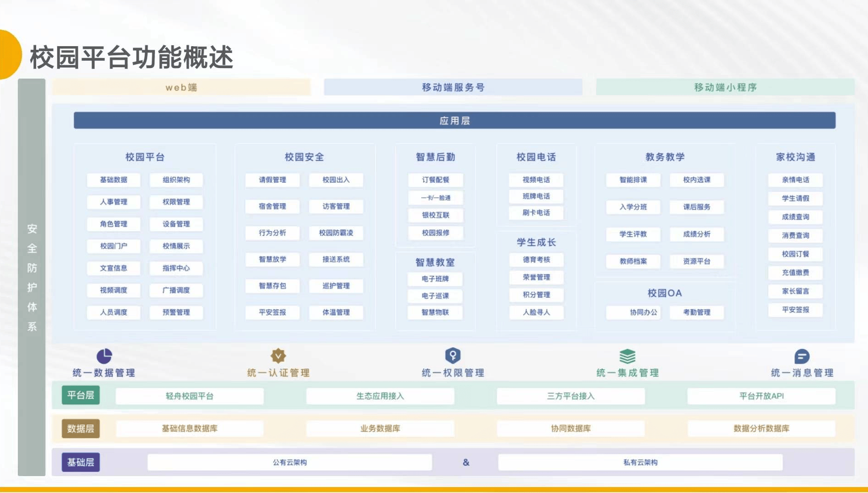The height and width of the screenshot is (493, 868).
Task: Click the 校内选课 module
Action: (697, 180)
